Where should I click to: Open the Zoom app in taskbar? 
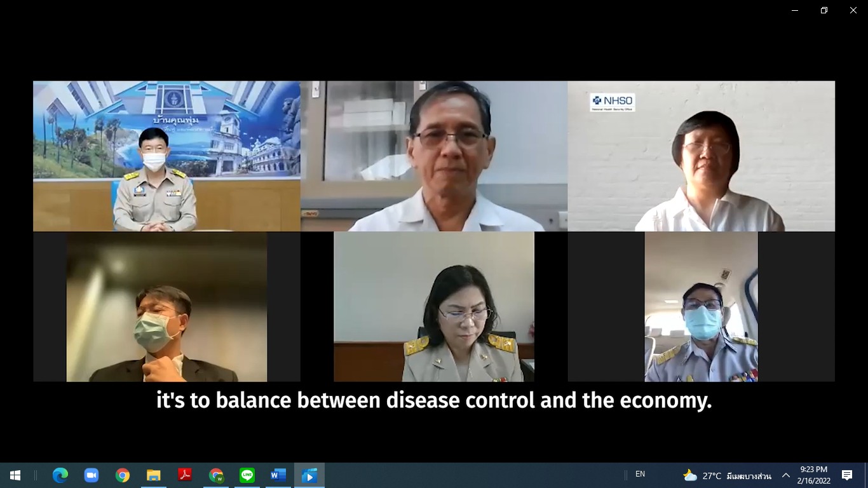pos(92,475)
